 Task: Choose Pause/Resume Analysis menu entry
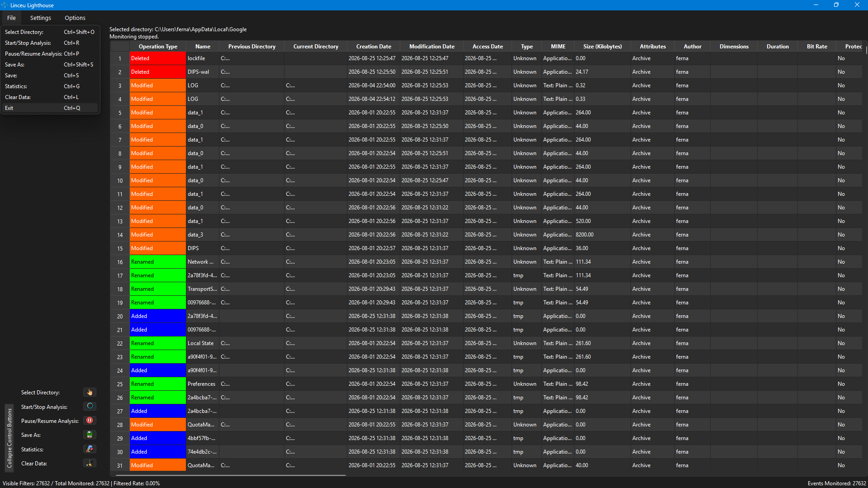click(x=50, y=54)
